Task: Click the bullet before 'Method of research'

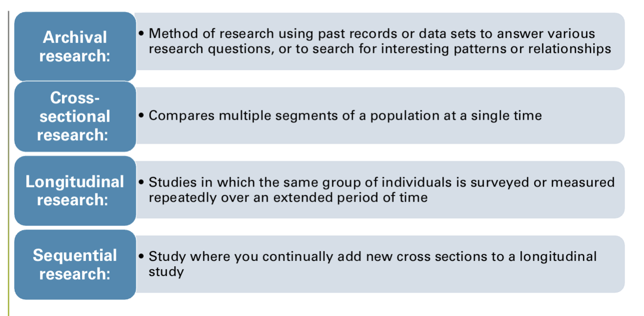Action: [x=141, y=34]
